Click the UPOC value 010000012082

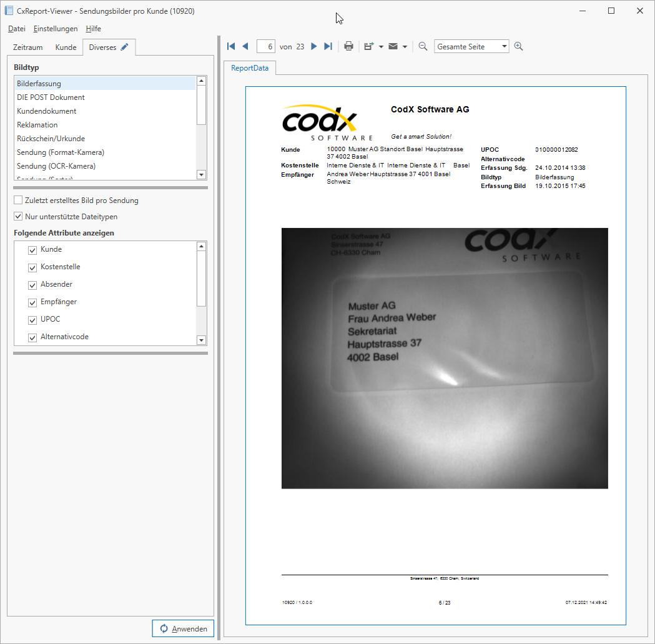556,150
